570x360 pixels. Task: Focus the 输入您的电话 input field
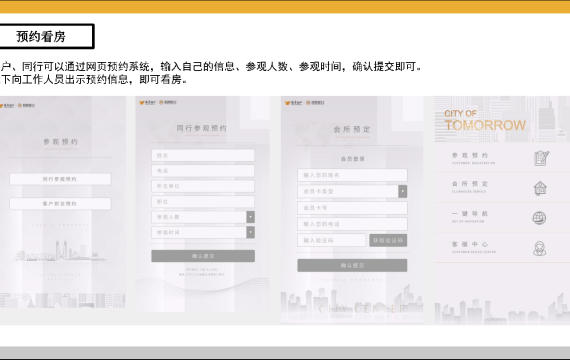click(x=352, y=224)
